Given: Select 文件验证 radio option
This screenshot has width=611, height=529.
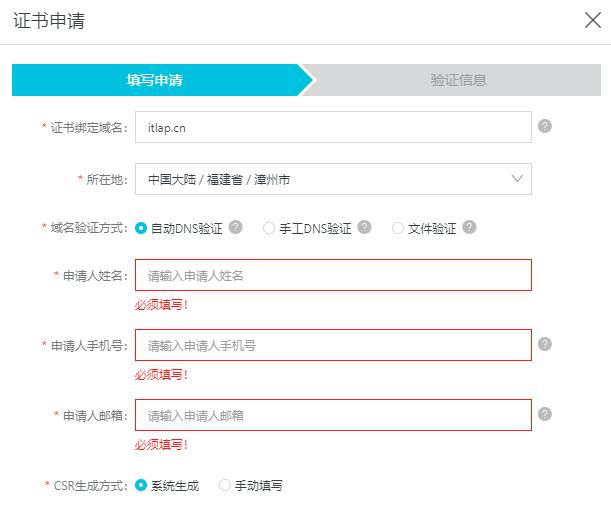Looking at the screenshot, I should pyautogui.click(x=398, y=228).
